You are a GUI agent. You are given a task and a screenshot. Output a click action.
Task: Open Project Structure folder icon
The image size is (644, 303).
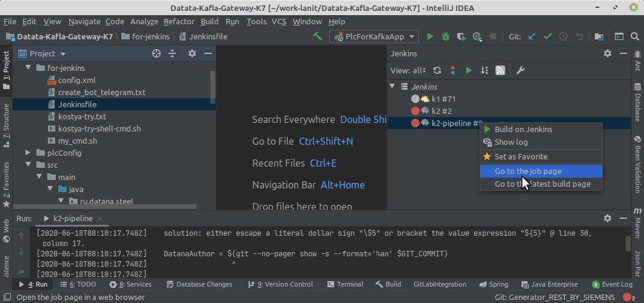pyautogui.click(x=599, y=36)
